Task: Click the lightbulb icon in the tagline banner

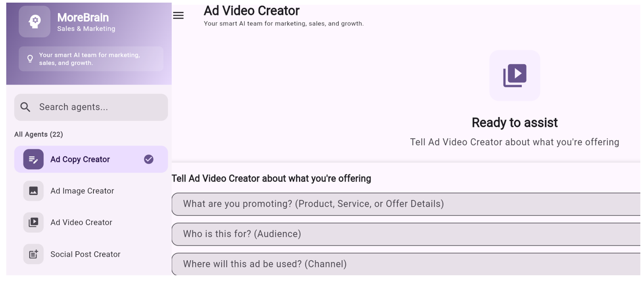Action: (x=30, y=58)
